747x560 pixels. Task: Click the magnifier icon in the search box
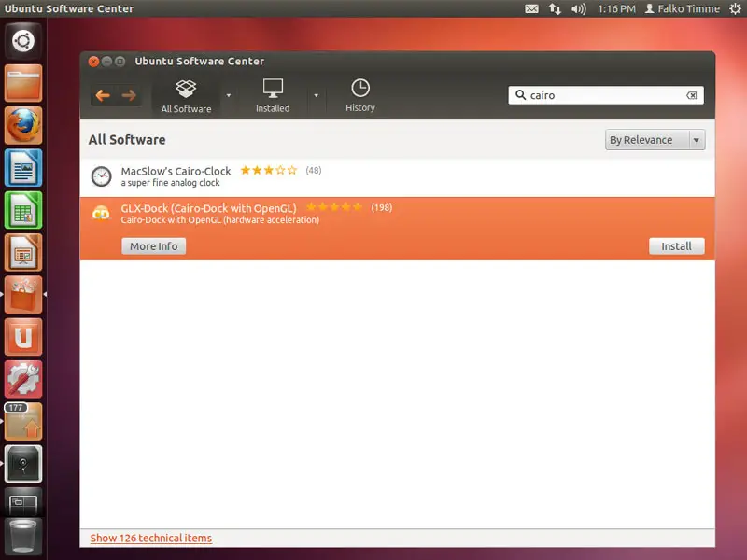[521, 95]
